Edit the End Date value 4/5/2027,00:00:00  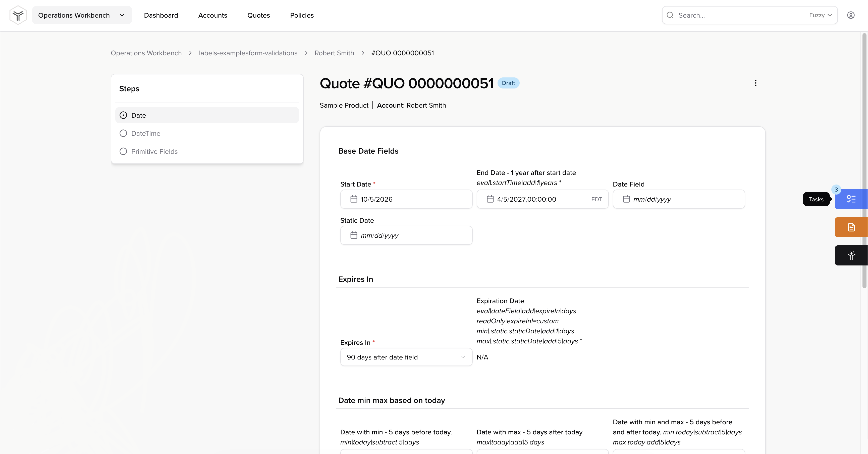tap(526, 199)
